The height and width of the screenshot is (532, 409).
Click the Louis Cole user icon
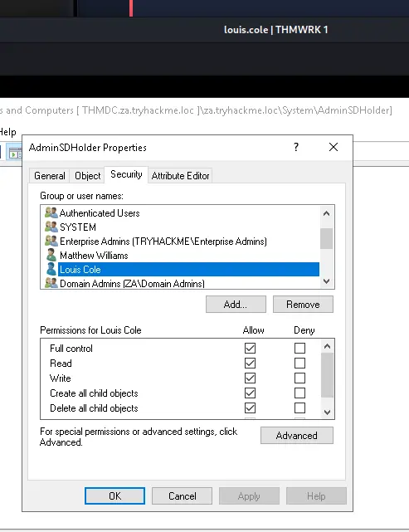pos(51,270)
